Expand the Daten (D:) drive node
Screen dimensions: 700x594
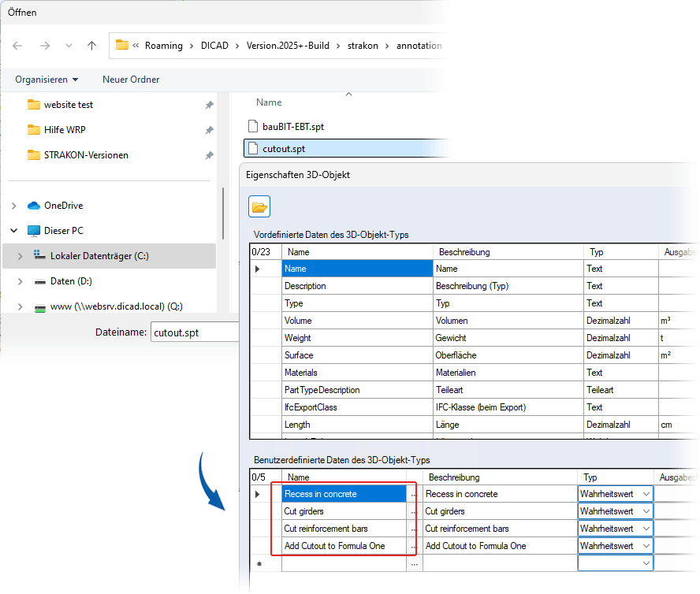[20, 281]
